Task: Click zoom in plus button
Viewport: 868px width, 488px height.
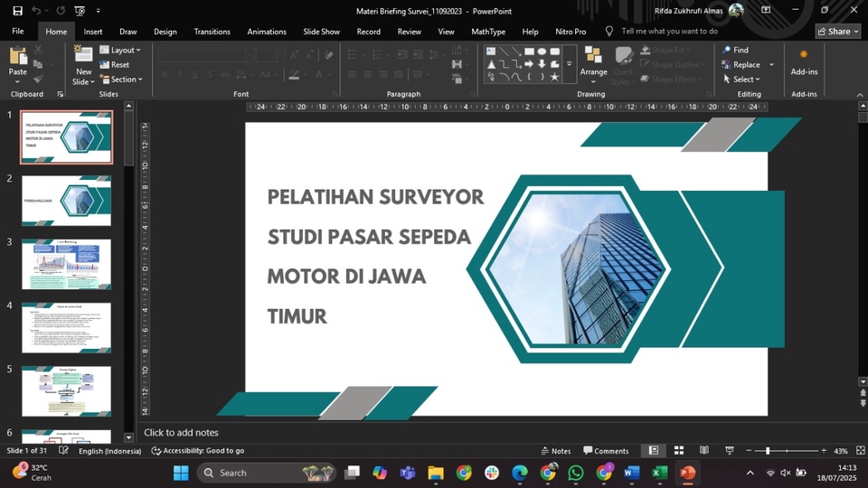Action: [824, 450]
